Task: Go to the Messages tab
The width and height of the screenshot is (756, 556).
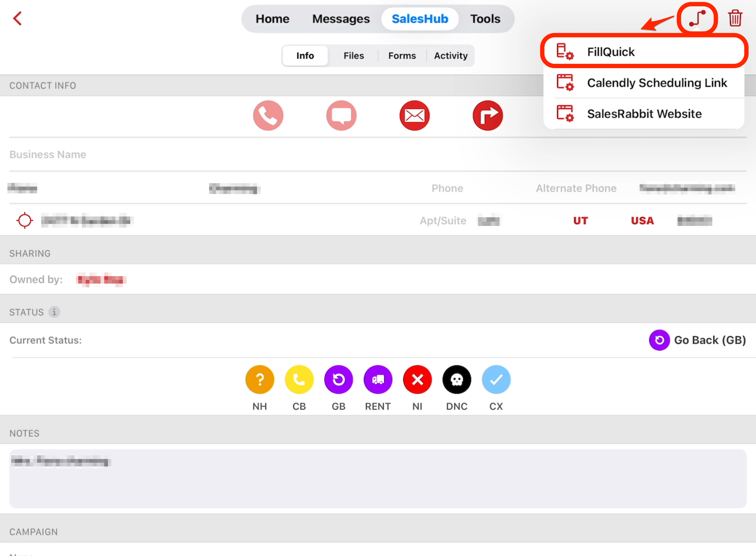Action: [341, 19]
